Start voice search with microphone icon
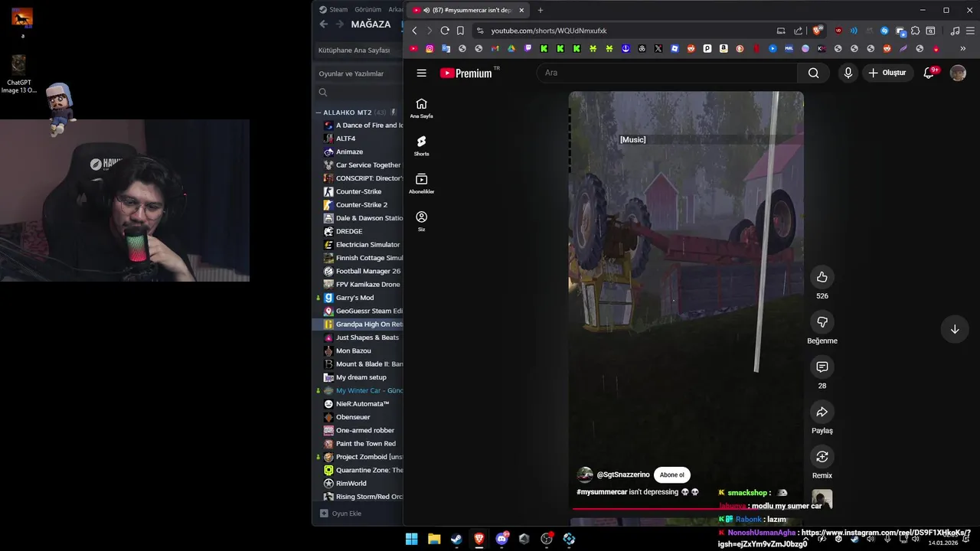 (848, 73)
